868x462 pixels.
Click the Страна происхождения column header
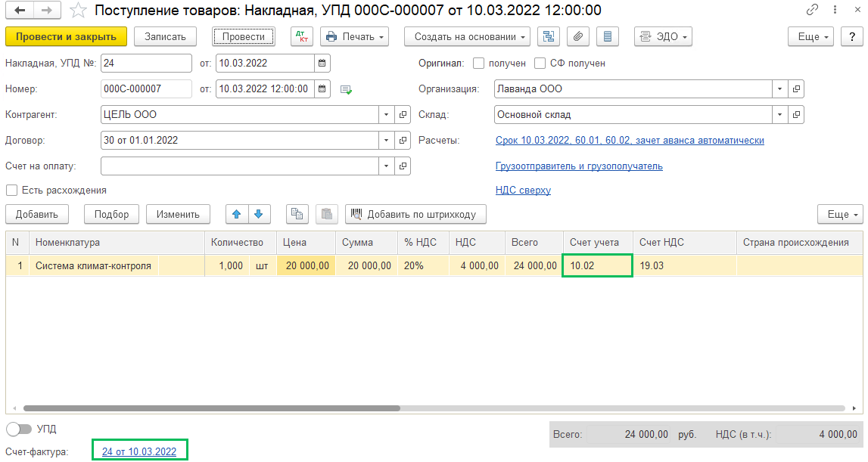click(x=799, y=243)
